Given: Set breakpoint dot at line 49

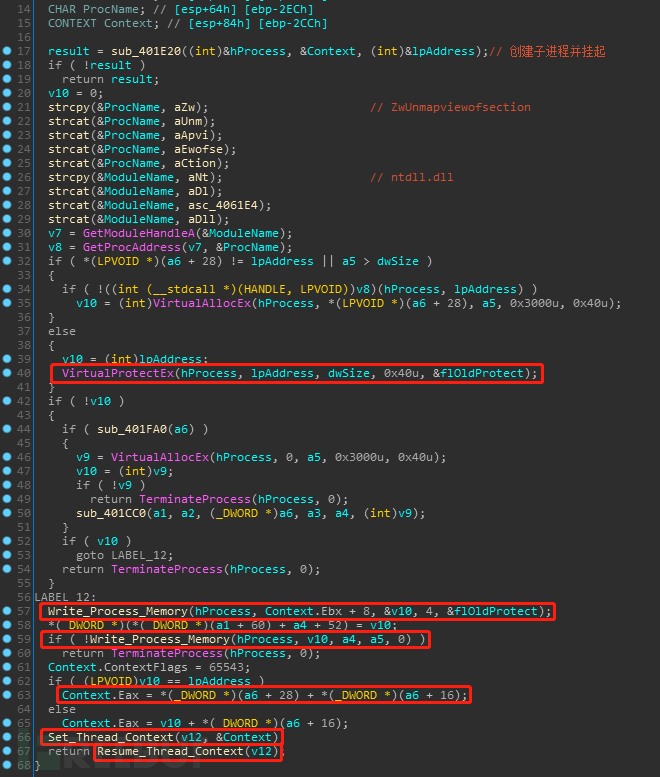Looking at the screenshot, I should tap(7, 499).
